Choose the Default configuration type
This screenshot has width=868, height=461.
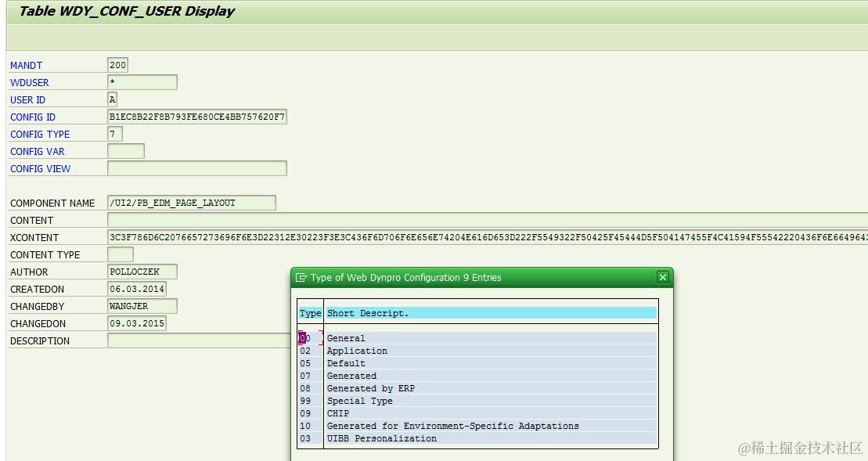tap(346, 363)
